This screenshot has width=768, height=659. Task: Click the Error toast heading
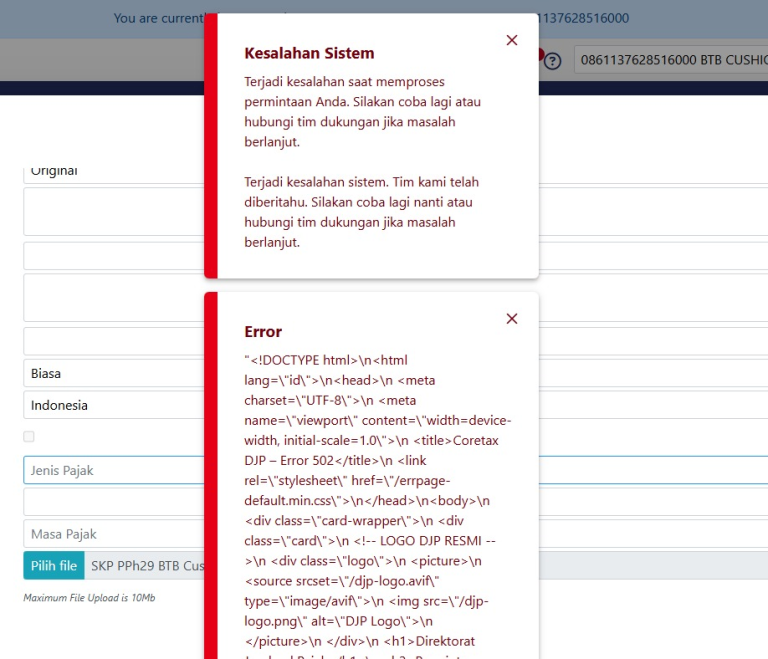[263, 332]
